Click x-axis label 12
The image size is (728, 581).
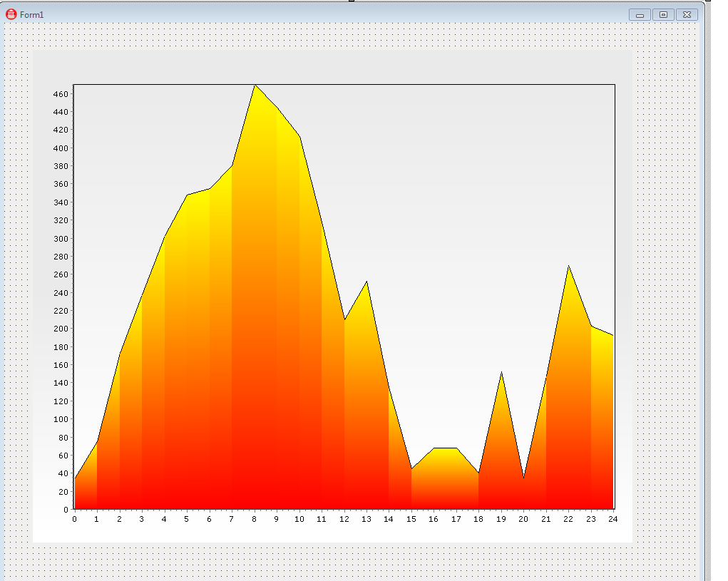[x=344, y=519]
